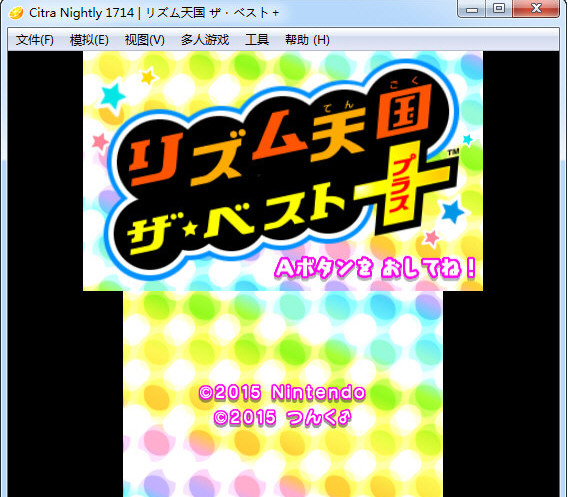This screenshot has height=497, width=568.
Task: Click the ©2015 Nintendo text on the touch screen
Action: 282,393
